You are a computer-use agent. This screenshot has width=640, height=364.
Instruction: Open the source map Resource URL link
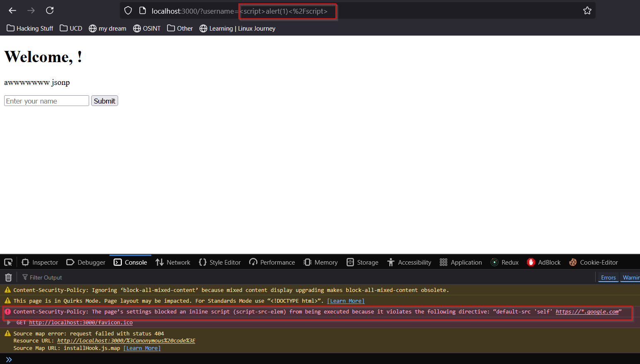click(x=126, y=341)
